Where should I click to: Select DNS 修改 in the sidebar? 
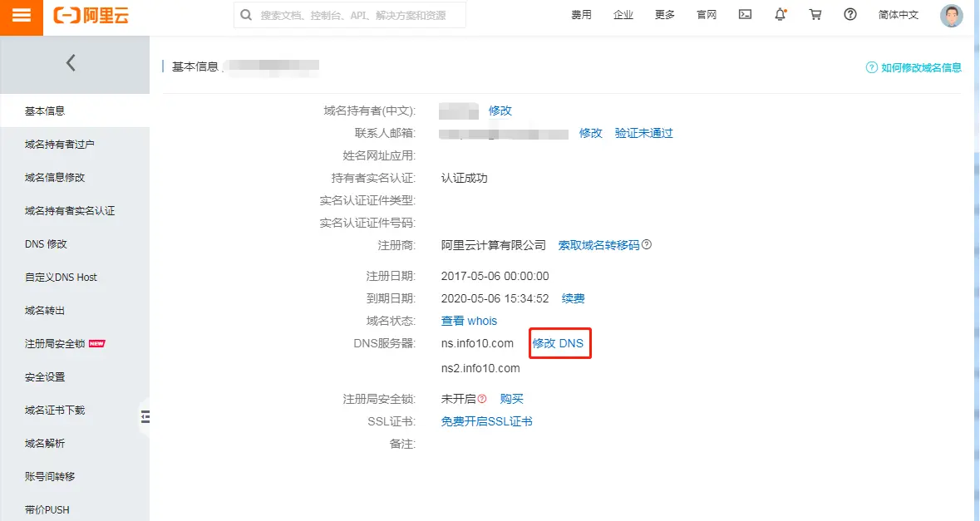pyautogui.click(x=46, y=244)
